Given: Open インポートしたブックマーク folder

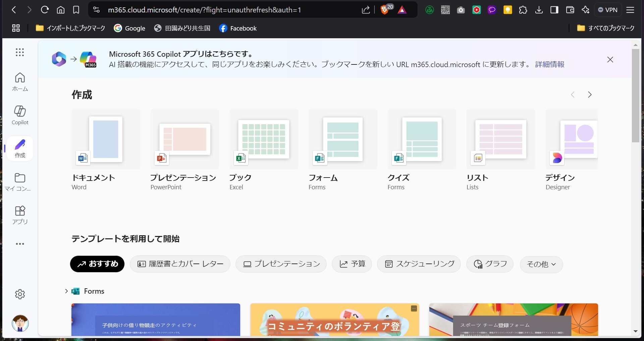Looking at the screenshot, I should coord(70,28).
